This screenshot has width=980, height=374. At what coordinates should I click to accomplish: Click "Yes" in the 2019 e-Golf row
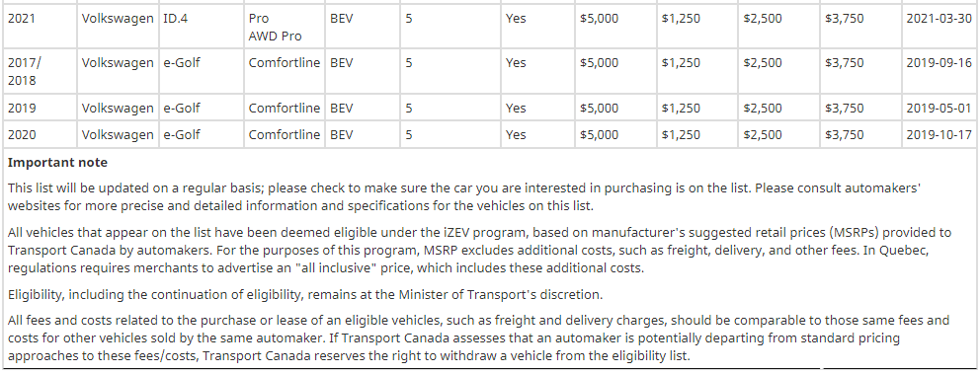click(x=516, y=108)
